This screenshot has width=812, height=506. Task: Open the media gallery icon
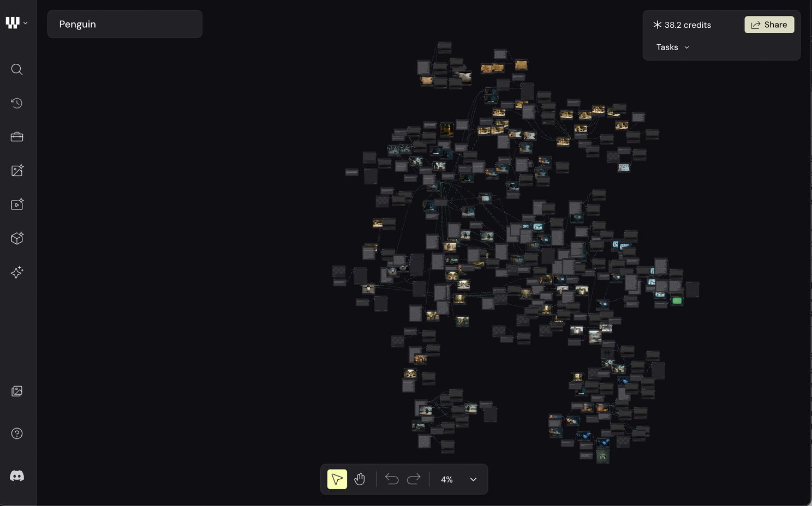[x=17, y=391]
